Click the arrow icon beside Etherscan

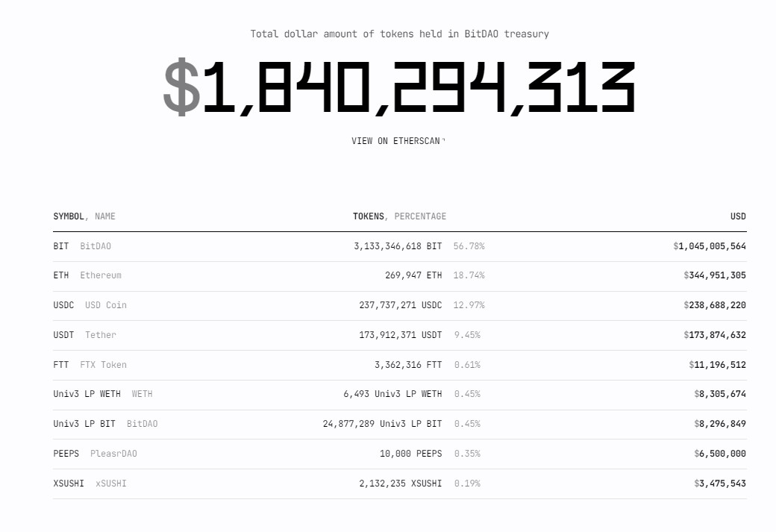point(443,140)
